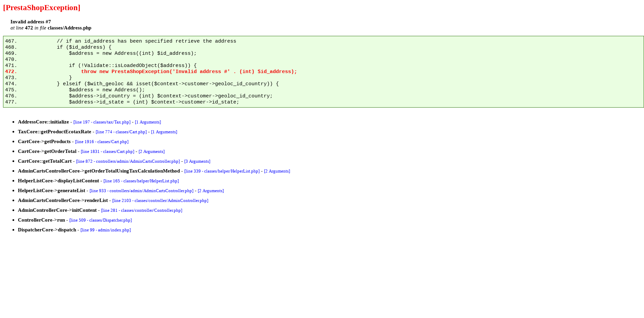Click the DispatcherCore->dispatch trace entry
The height and width of the screenshot is (318, 644).
[x=47, y=230]
